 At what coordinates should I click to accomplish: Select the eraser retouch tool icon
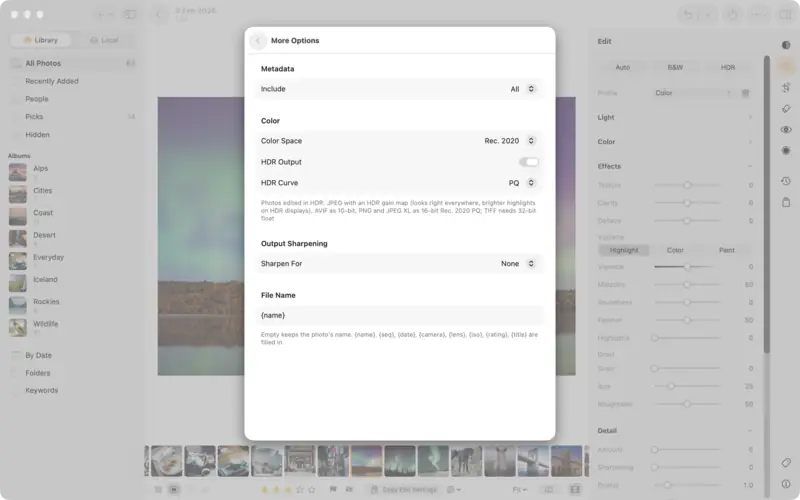[x=786, y=108]
